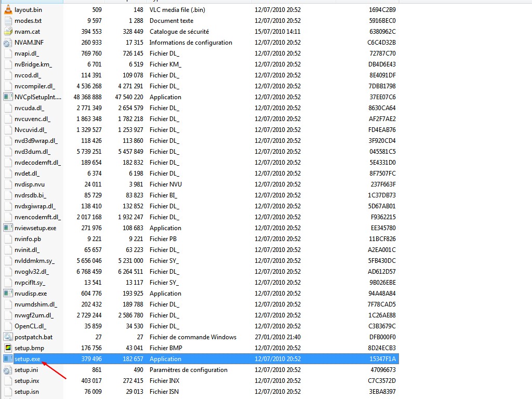532x399 pixels.
Task: Click the setup.ini configuration file icon
Action: coord(8,370)
